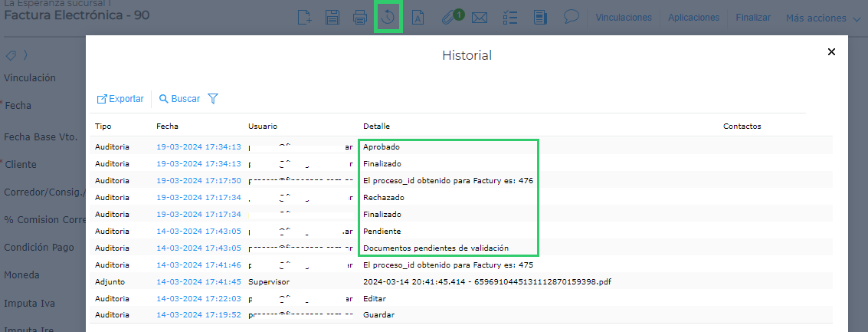Open the history clock icon
The height and width of the screenshot is (332, 868).
[388, 18]
